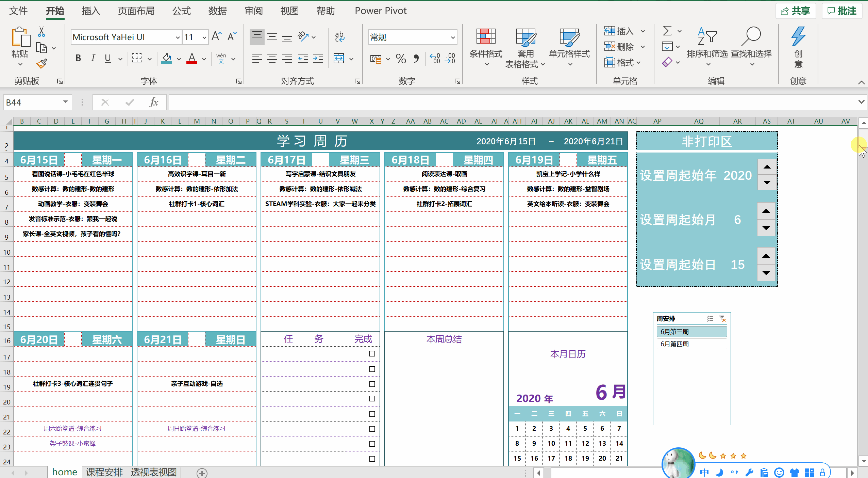Viewport: 868px width, 478px height.
Task: Click the Cut scissors icon
Action: 41,32
